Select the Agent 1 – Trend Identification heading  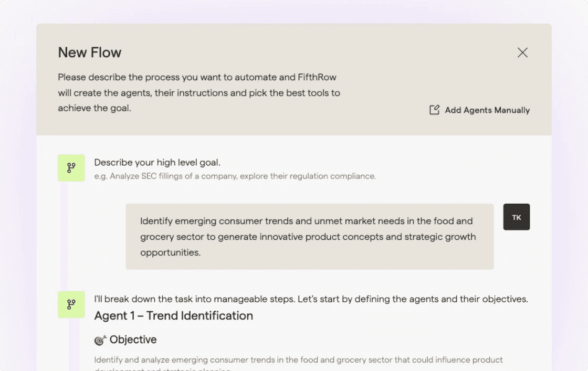(174, 315)
